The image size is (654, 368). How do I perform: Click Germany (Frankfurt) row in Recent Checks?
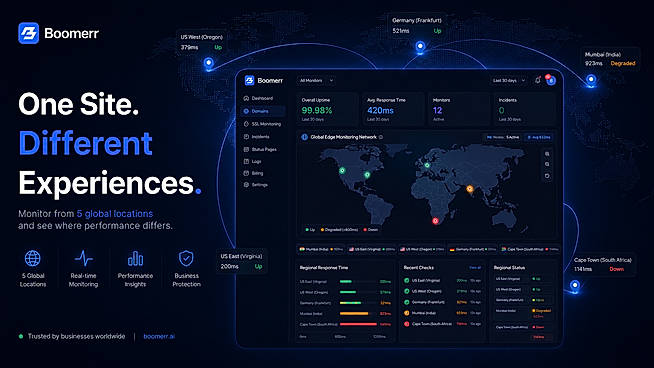click(x=442, y=302)
